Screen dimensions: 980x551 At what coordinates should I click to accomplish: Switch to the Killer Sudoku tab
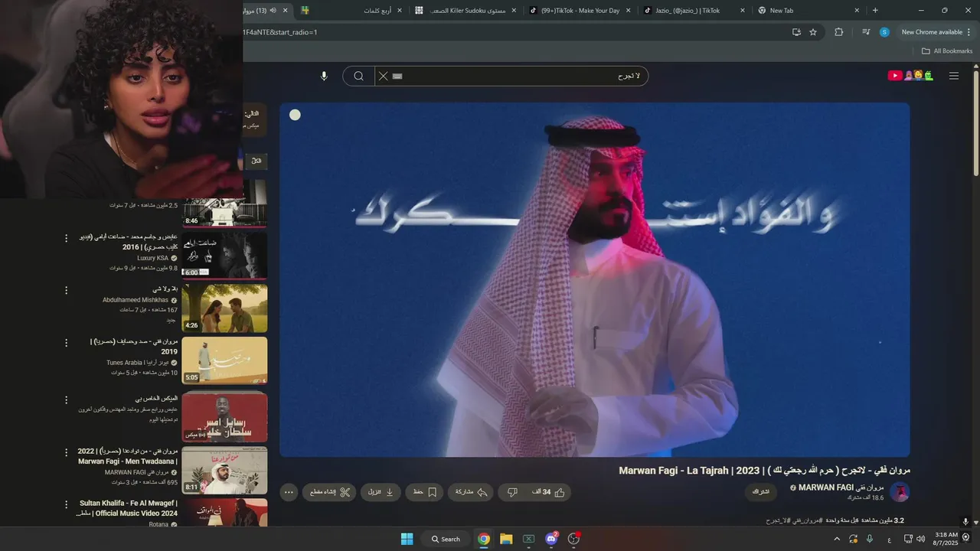465,11
